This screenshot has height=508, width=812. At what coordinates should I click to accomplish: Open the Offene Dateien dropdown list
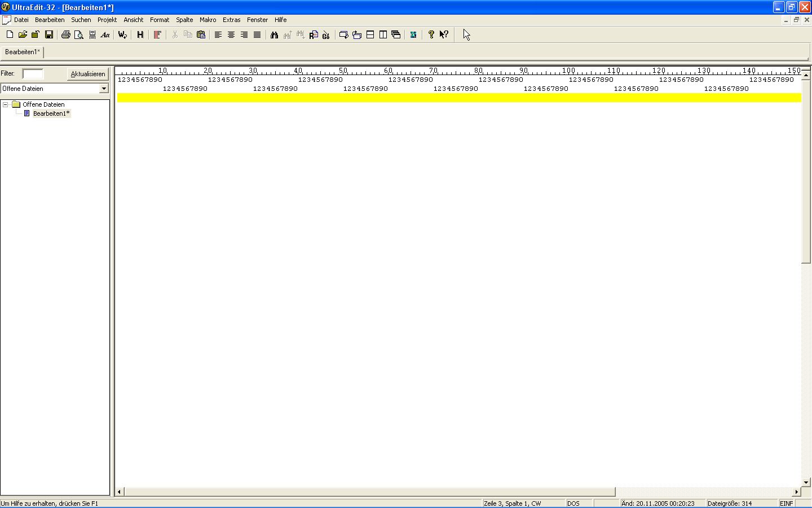pos(104,89)
